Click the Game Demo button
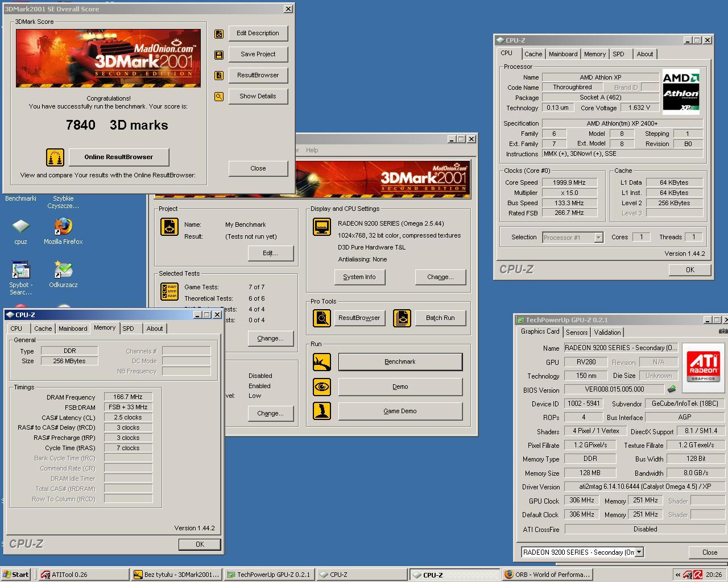728x582 pixels. click(400, 411)
